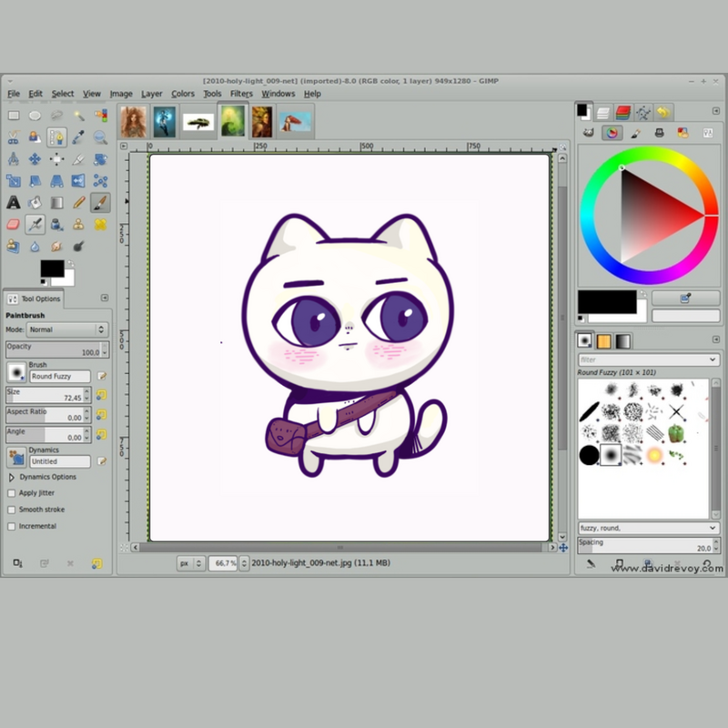728x728 pixels.
Task: Select the Move tool
Action: coord(35,159)
